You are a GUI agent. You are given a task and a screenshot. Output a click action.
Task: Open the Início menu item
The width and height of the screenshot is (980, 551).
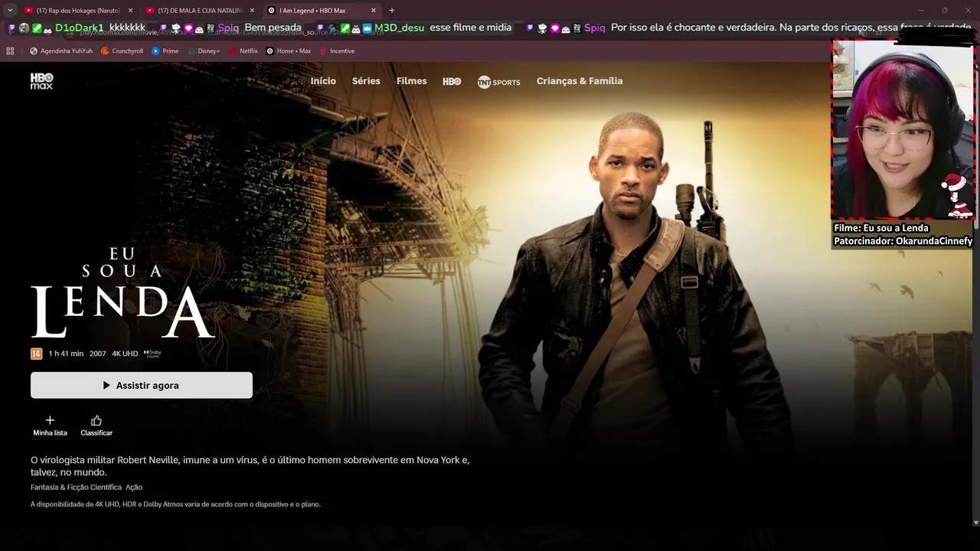[323, 81]
